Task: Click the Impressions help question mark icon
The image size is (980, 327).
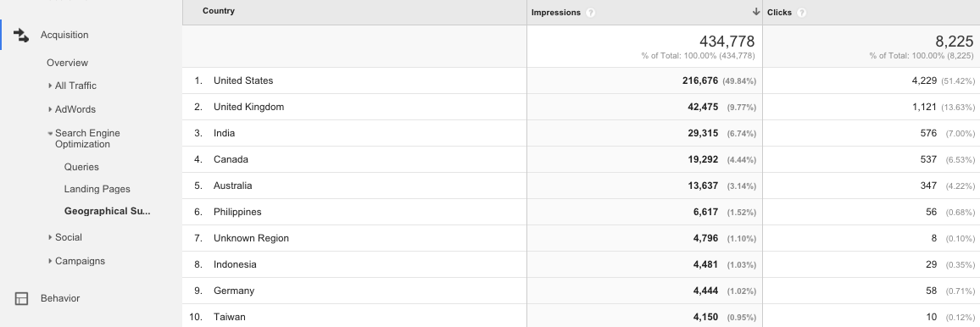Action: [x=591, y=13]
